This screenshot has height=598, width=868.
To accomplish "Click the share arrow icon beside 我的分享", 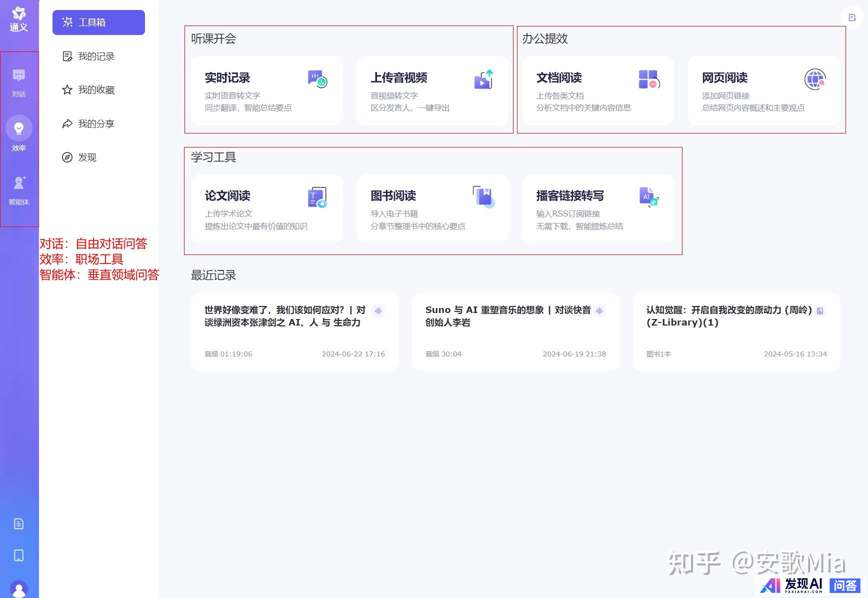I will coord(67,123).
